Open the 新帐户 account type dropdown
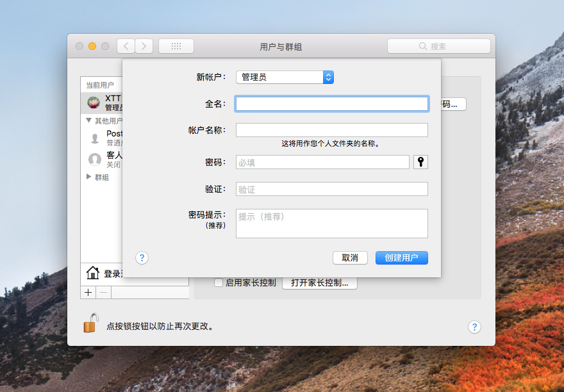This screenshot has height=392, width=564. (285, 78)
